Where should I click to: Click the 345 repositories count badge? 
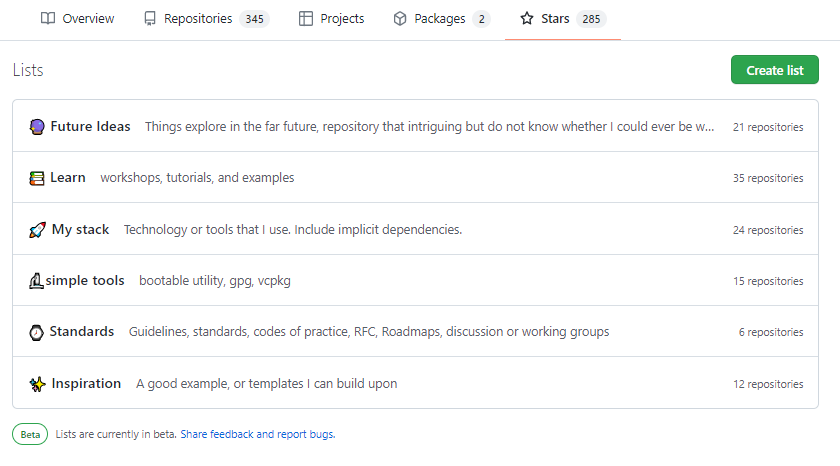point(254,19)
